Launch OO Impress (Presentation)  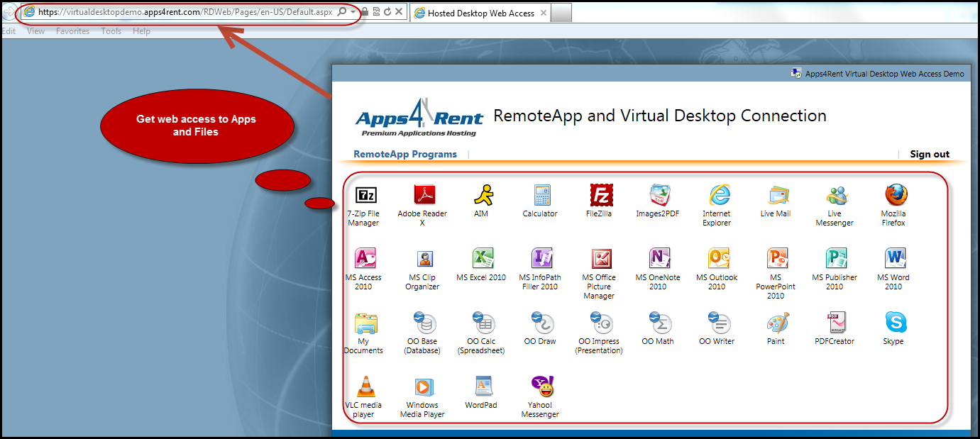coord(601,323)
